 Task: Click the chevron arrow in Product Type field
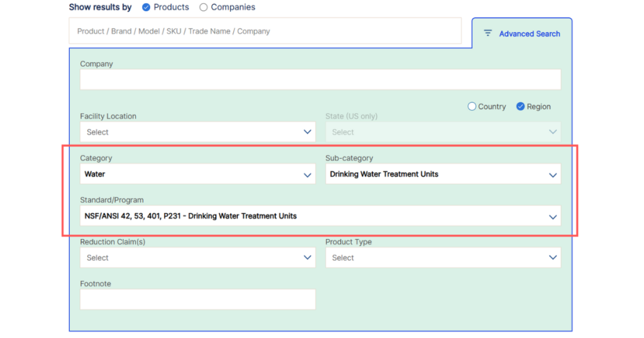pyautogui.click(x=553, y=258)
